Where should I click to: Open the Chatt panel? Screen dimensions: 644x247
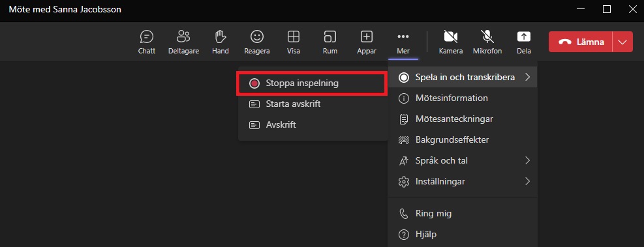[147, 42]
